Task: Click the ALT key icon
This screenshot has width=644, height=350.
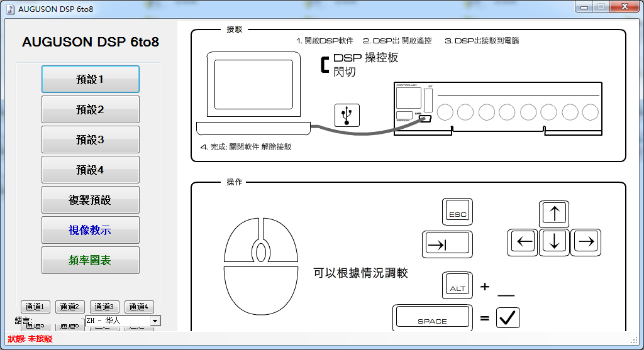Action: click(458, 285)
